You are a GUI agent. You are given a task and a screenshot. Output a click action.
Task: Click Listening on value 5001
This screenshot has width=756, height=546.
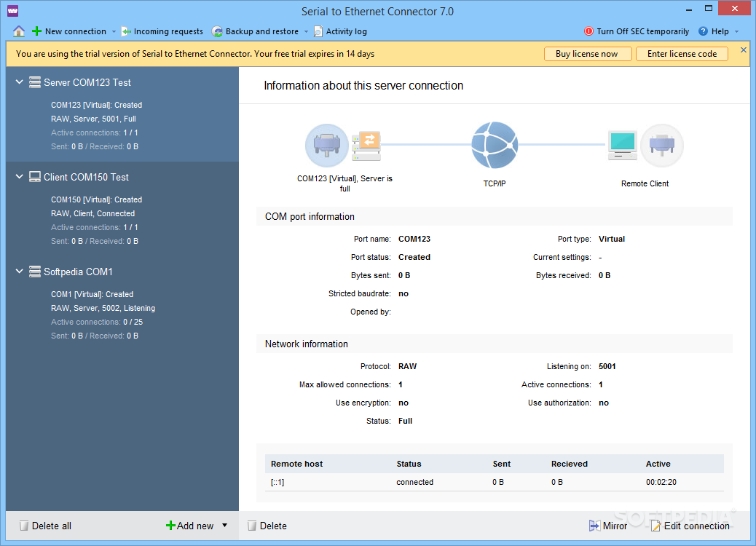(x=607, y=366)
